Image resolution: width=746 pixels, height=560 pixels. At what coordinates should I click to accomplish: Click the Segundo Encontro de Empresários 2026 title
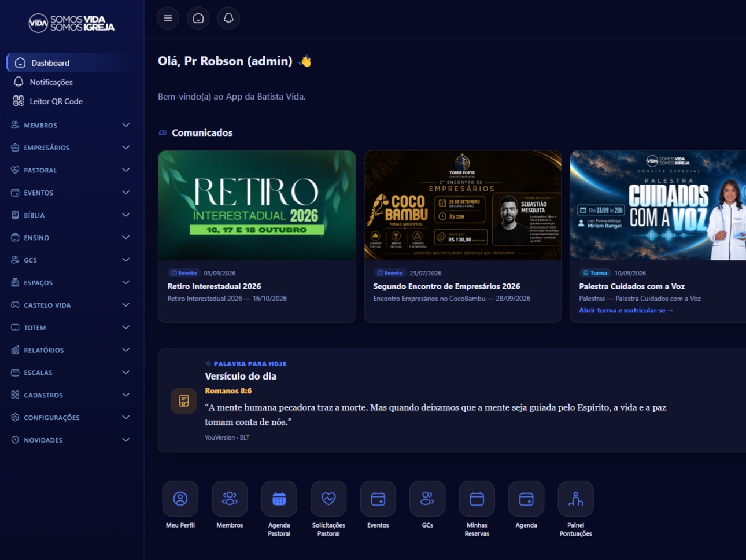446,286
